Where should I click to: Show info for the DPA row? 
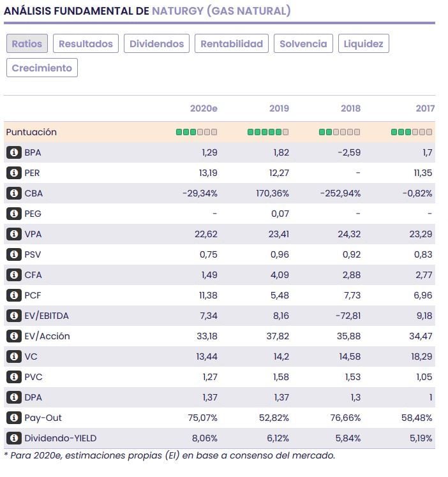pyautogui.click(x=13, y=397)
